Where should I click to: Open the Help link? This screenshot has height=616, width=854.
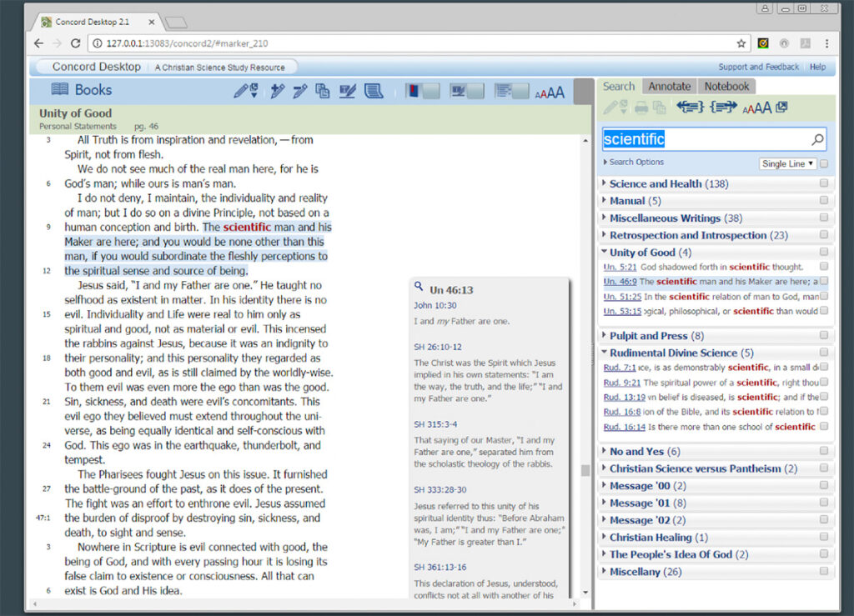coord(817,67)
